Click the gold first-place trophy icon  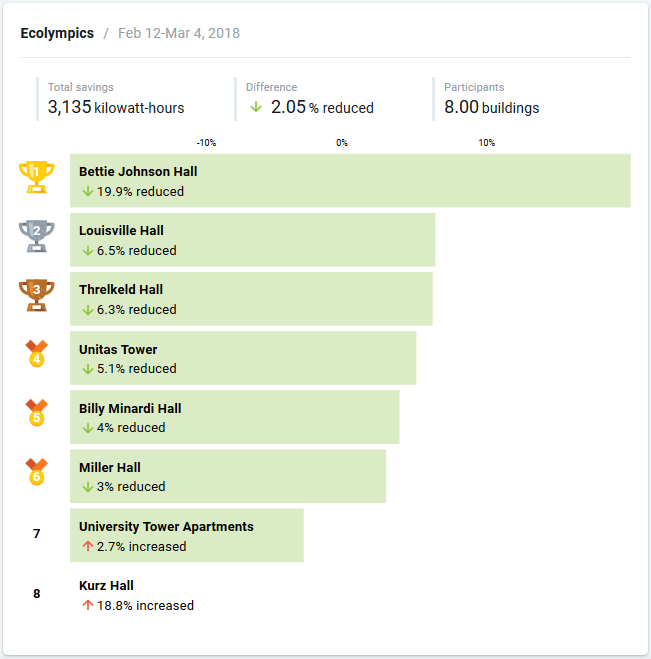[37, 177]
